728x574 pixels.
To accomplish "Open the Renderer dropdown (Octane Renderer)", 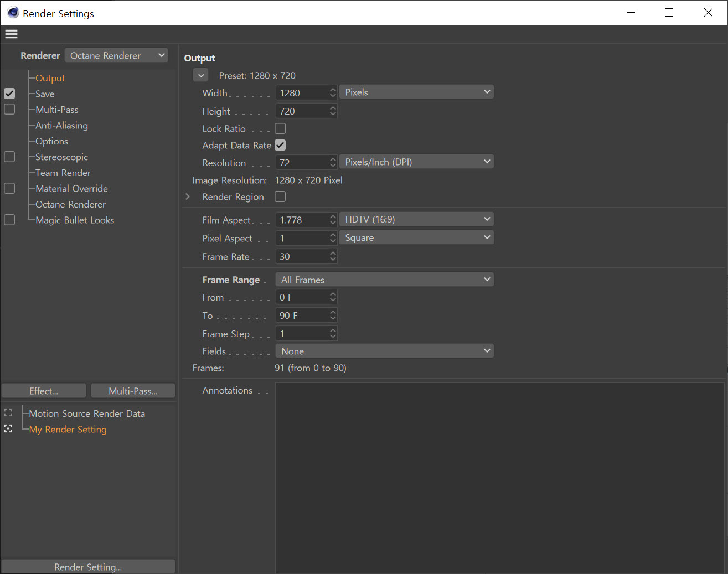I will click(116, 55).
